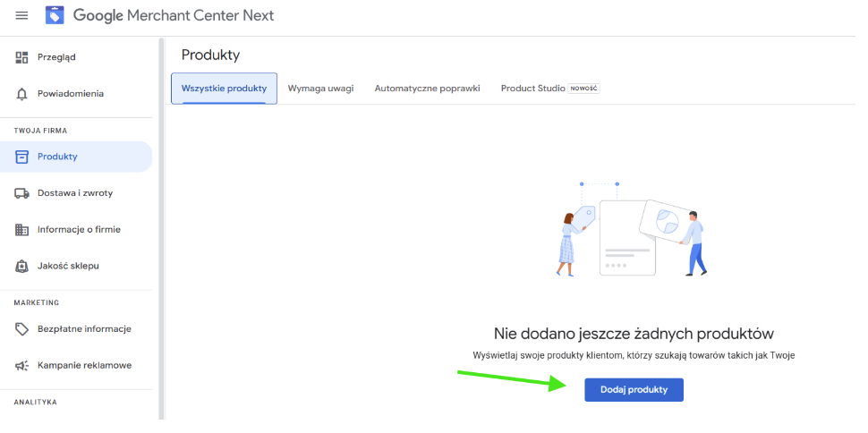Switch to the Wymaga uwagi tab
The image size is (868, 433).
click(320, 89)
